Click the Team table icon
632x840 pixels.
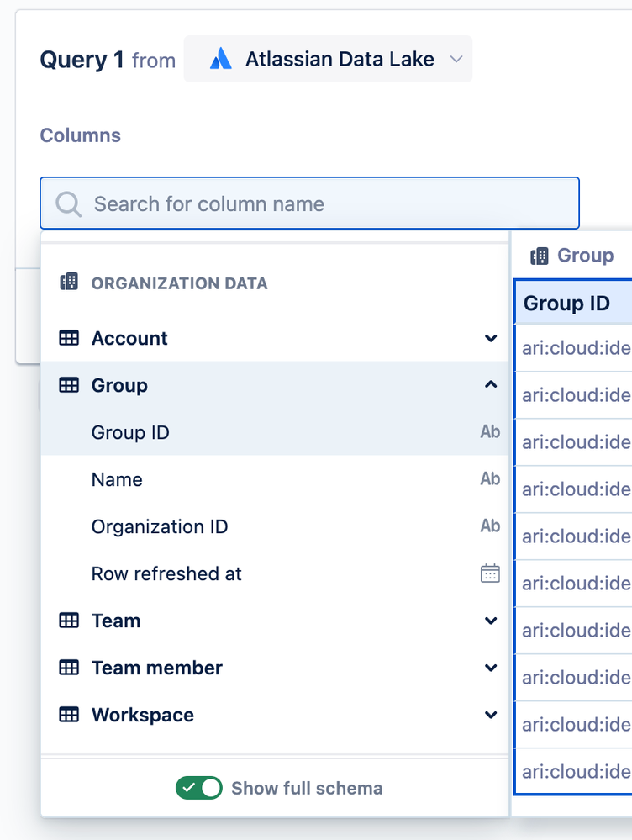pyautogui.click(x=69, y=621)
